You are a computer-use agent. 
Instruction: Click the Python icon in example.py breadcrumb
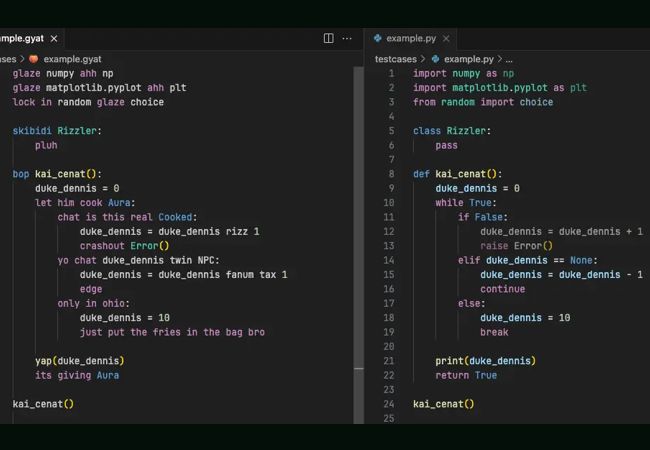[435, 59]
